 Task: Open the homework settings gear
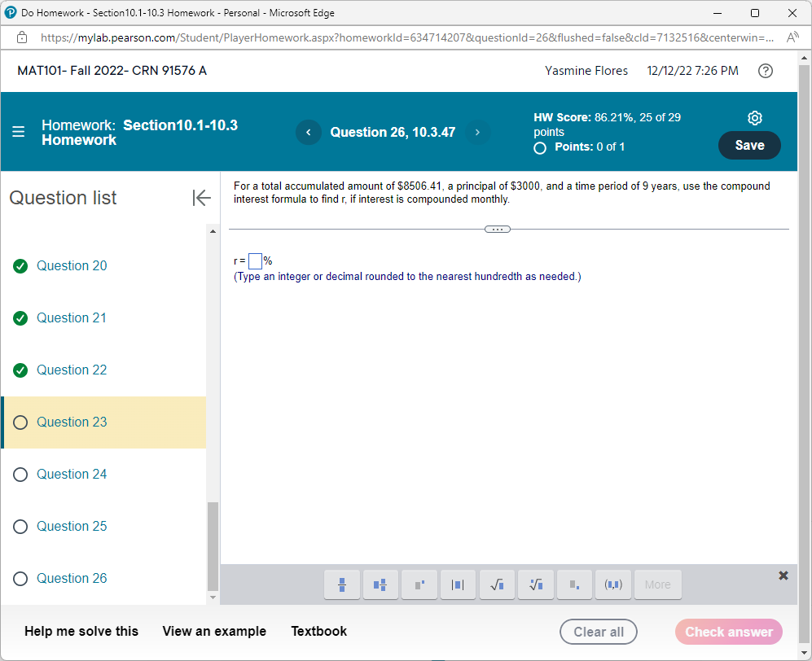click(755, 117)
